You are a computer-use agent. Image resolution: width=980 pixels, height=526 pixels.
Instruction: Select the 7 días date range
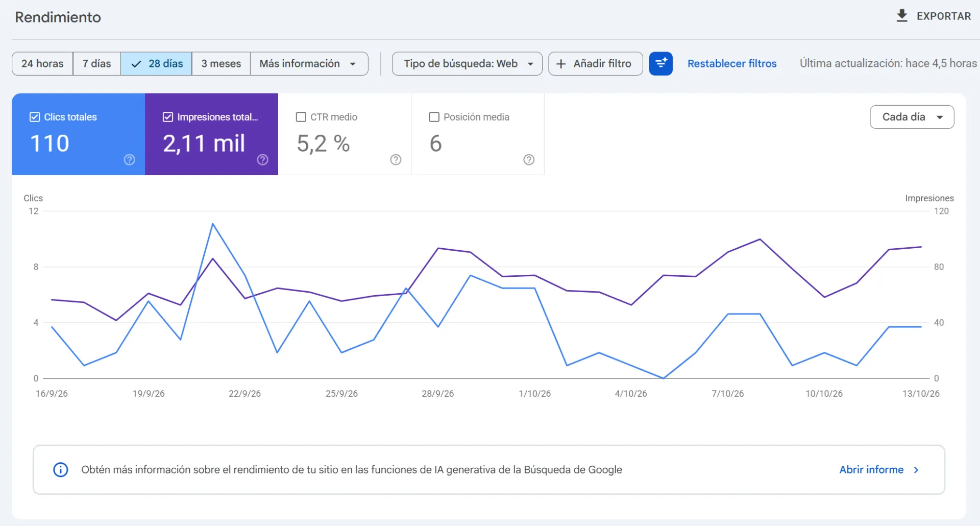pos(97,64)
